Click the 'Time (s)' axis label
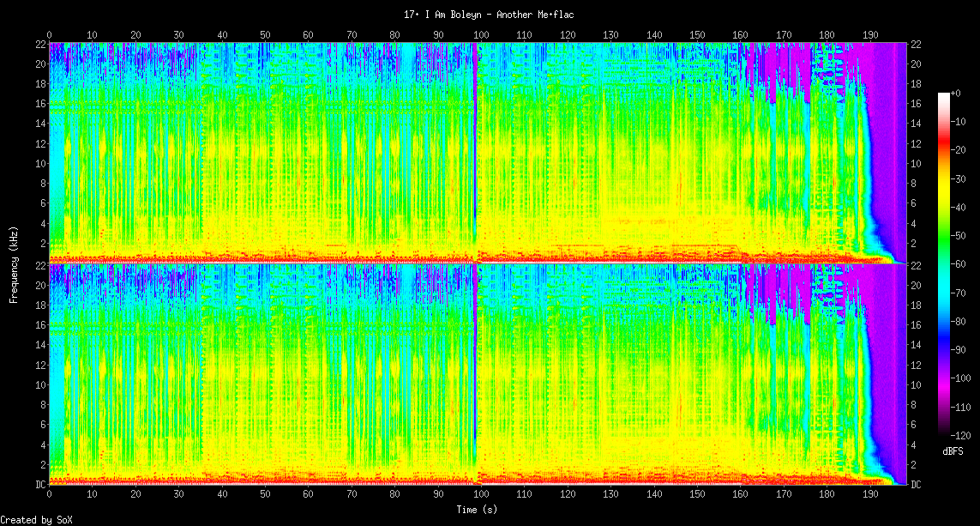Screen dimensions: 980x526 click(476, 509)
